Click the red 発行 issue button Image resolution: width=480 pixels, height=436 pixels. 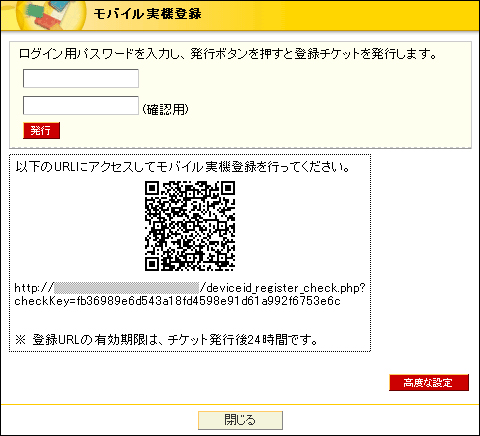click(x=41, y=130)
